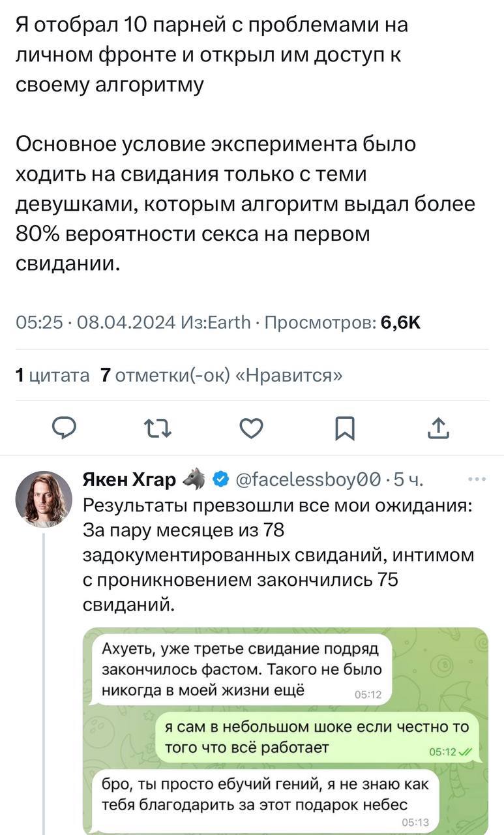
Task: Tap the "Из:Earth" location label
Action: [x=215, y=322]
